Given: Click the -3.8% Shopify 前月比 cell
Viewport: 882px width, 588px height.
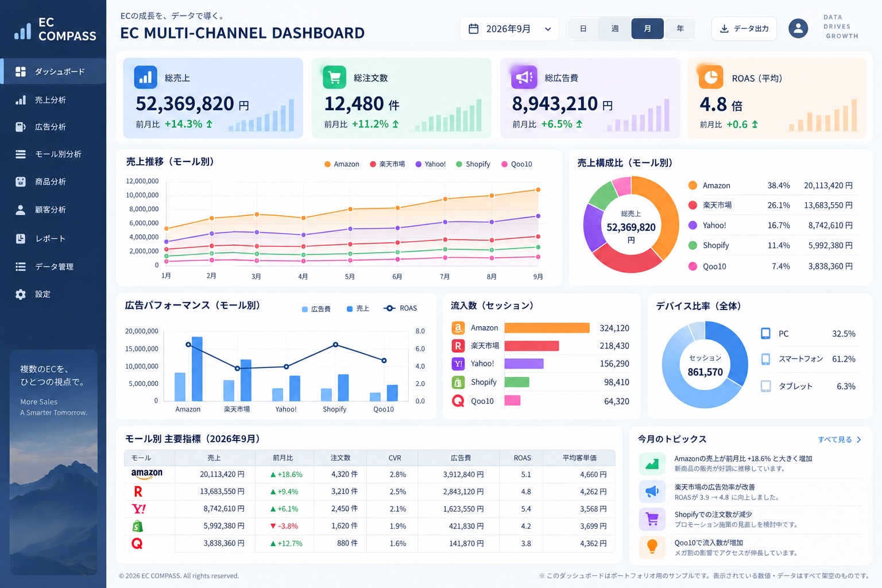Looking at the screenshot, I should pos(285,526).
